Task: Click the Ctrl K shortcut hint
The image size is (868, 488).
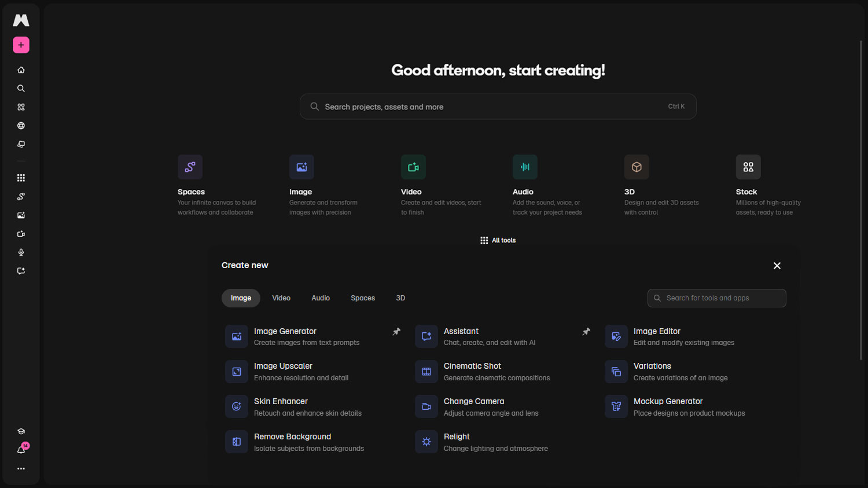Action: pyautogui.click(x=676, y=107)
